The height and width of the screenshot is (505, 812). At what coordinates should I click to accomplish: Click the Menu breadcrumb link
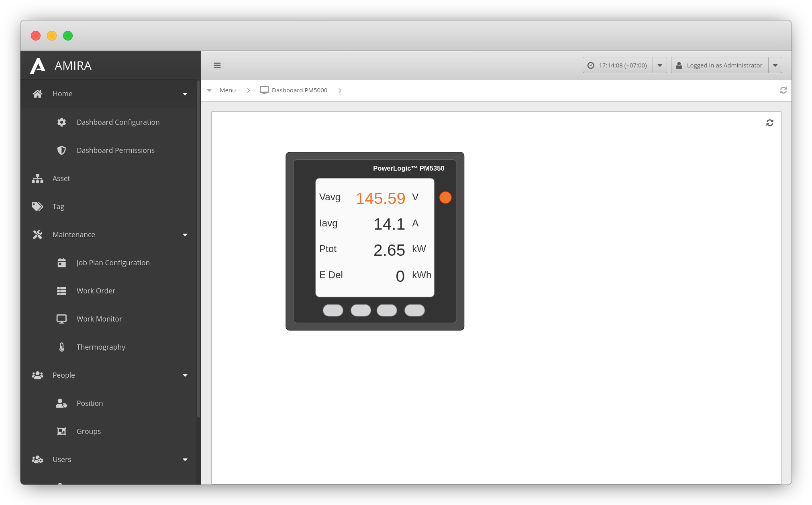coord(227,90)
